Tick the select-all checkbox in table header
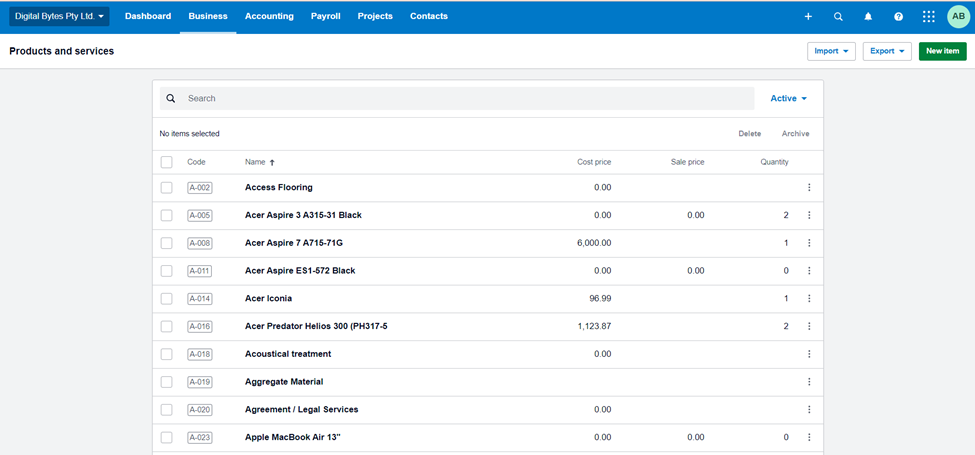The height and width of the screenshot is (455, 975). [167, 162]
